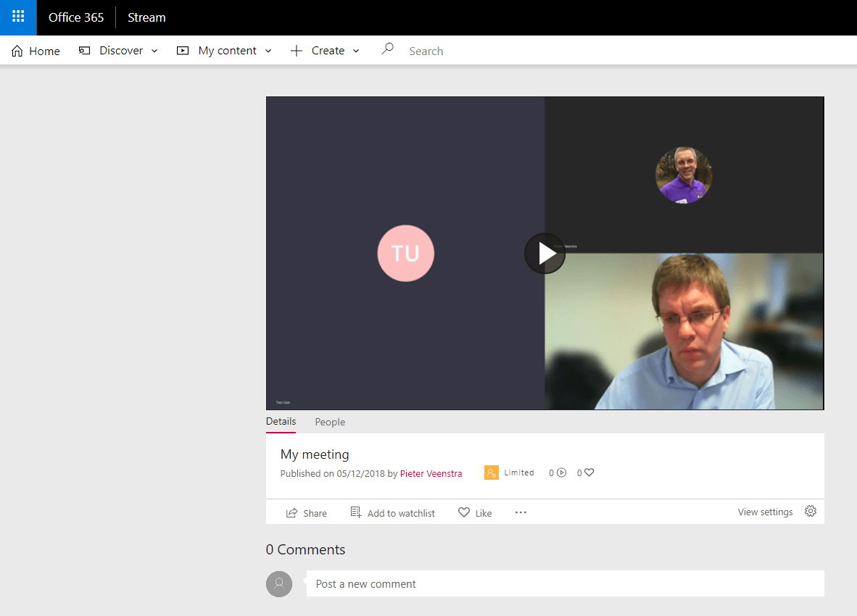Click the Like button label

[x=484, y=513]
